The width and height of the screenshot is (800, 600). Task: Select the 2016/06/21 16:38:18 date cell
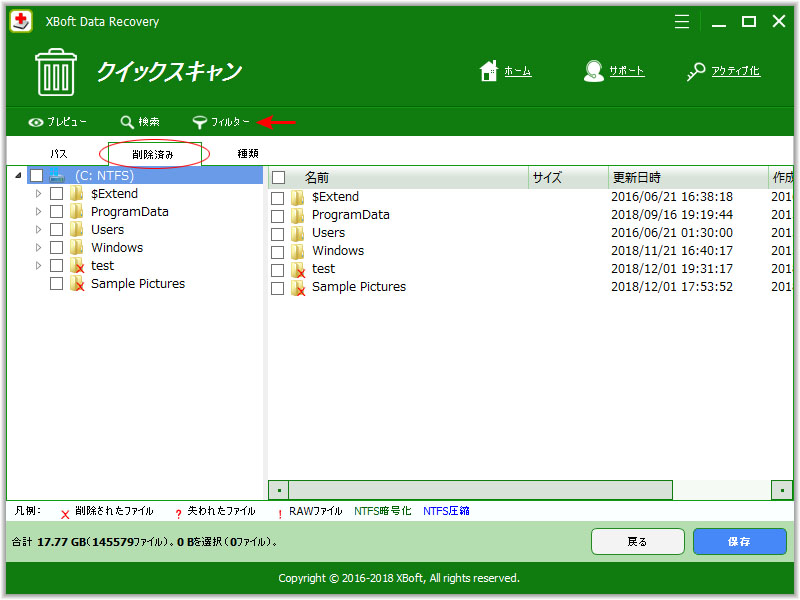point(672,197)
